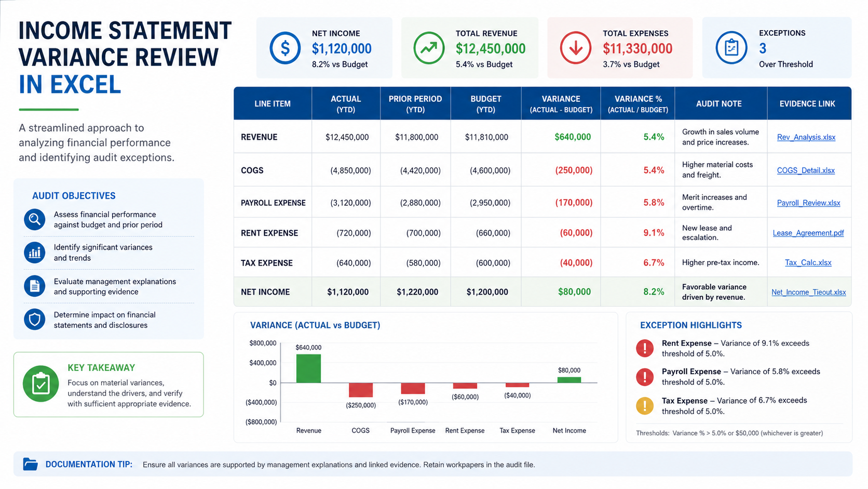
Task: Click the 6.7% variance percent cell
Action: coord(654,263)
